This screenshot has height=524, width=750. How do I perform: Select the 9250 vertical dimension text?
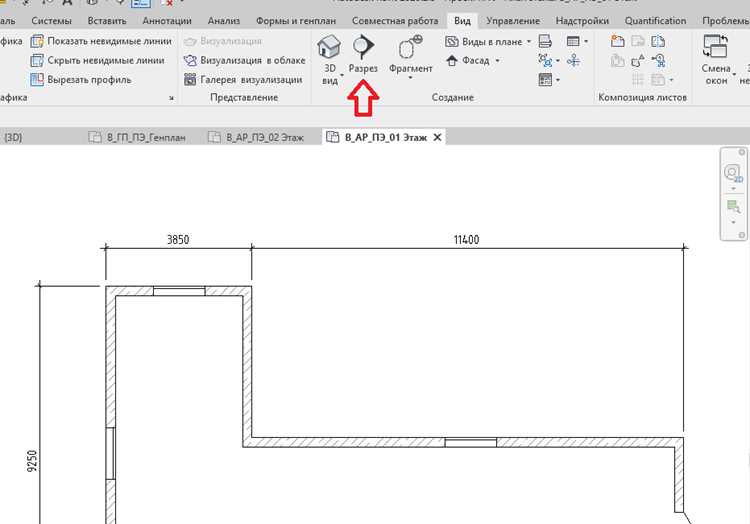point(32,461)
